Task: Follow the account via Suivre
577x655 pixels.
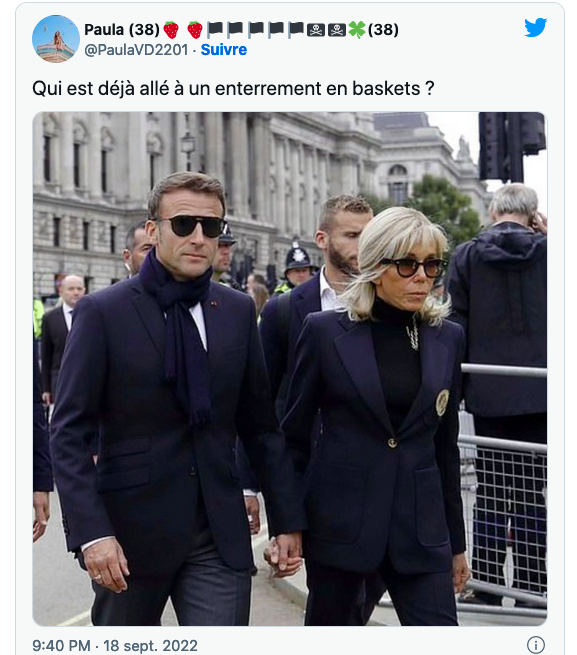Action: point(224,50)
